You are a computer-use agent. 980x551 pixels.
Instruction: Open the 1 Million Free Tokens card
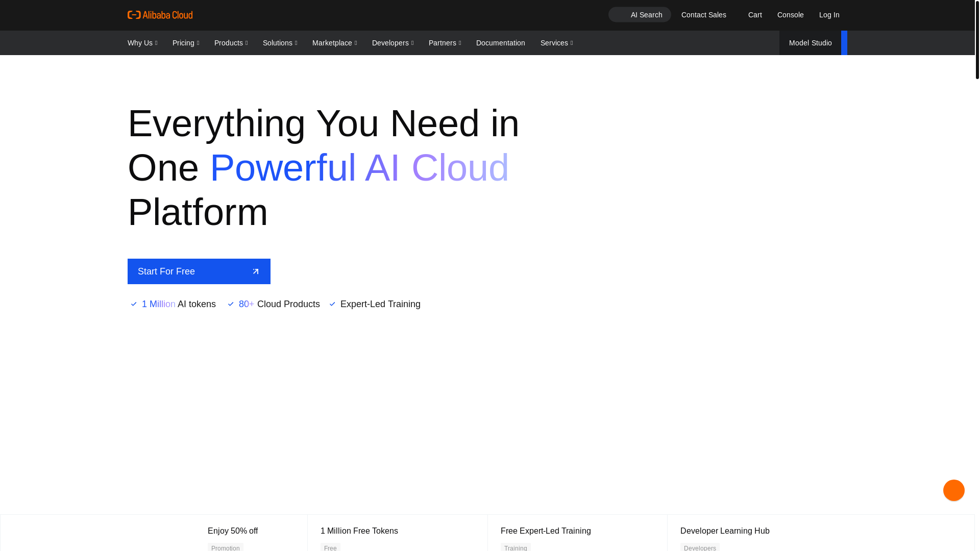pos(398,533)
